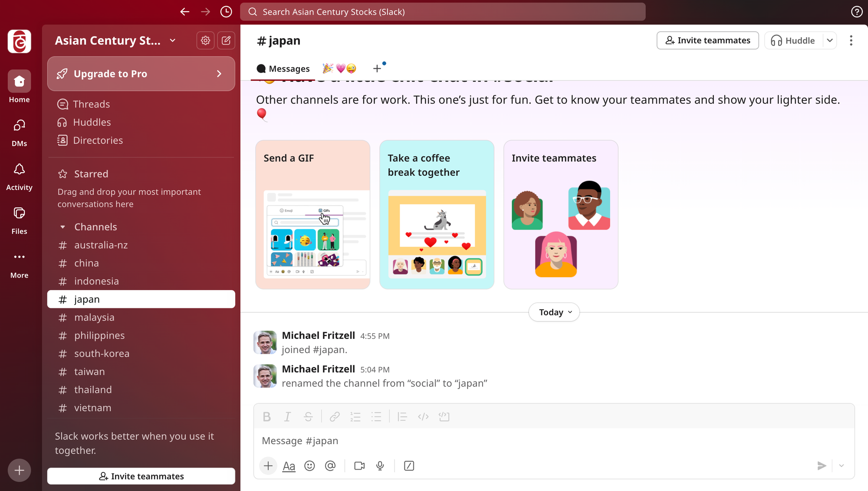Open emoji picker in message composer
This screenshot has width=868, height=491.
(309, 466)
